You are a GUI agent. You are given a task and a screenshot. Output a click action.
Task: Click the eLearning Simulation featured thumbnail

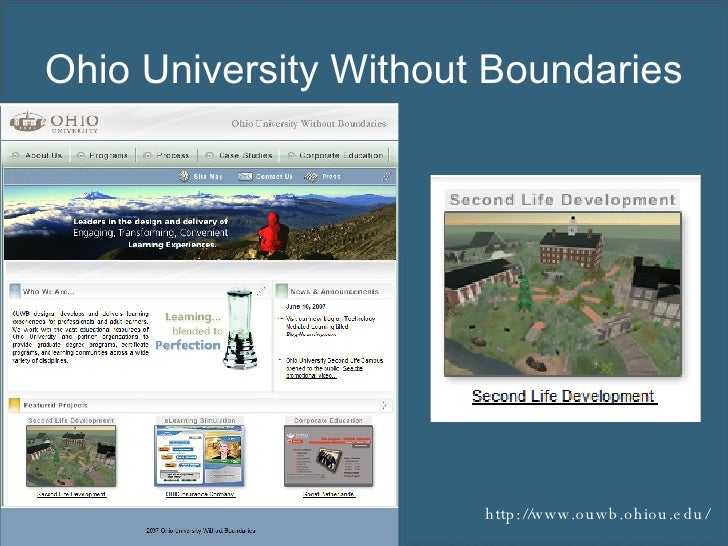tap(199, 456)
